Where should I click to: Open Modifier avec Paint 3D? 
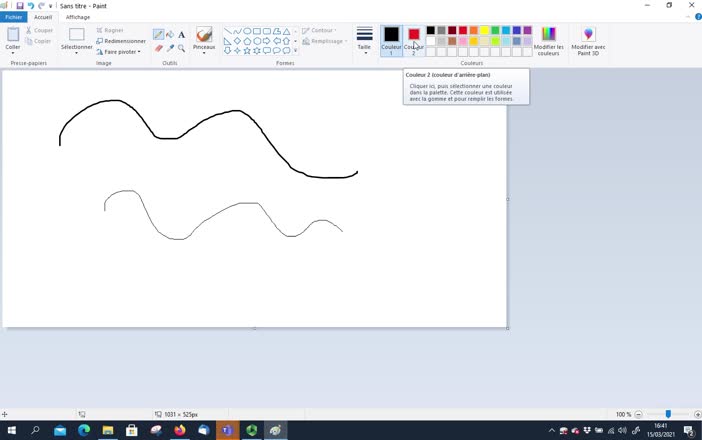coord(588,40)
